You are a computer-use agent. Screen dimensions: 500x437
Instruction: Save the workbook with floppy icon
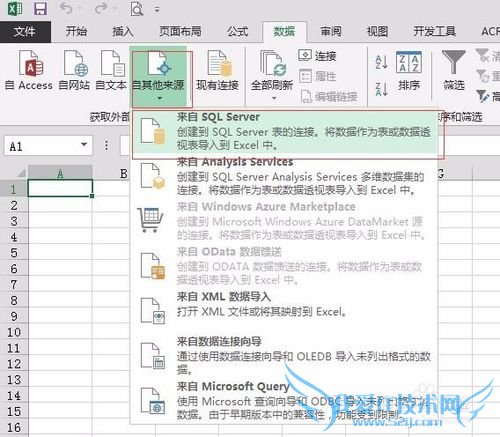tap(40, 9)
